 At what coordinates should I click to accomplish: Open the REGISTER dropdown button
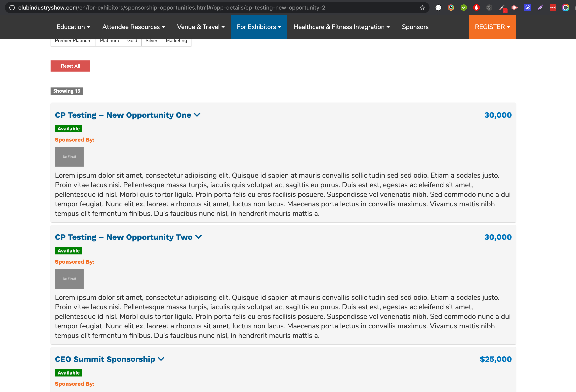(492, 27)
